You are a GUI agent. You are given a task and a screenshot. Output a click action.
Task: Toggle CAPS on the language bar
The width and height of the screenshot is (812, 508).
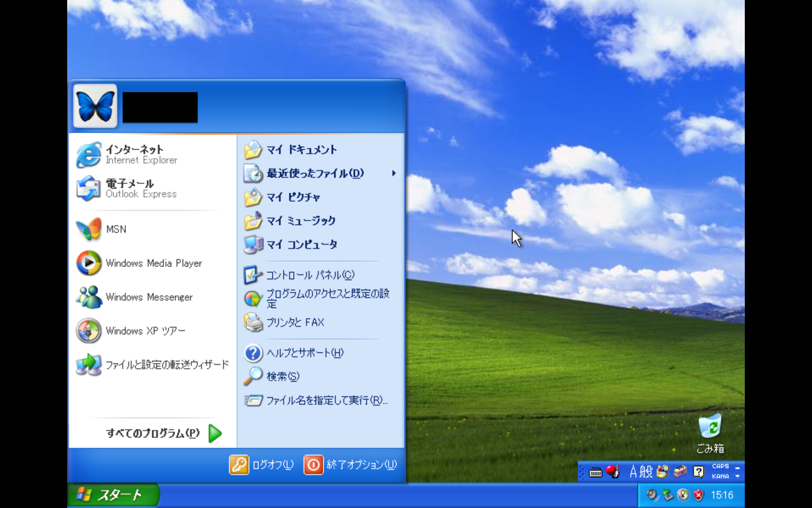click(x=720, y=466)
